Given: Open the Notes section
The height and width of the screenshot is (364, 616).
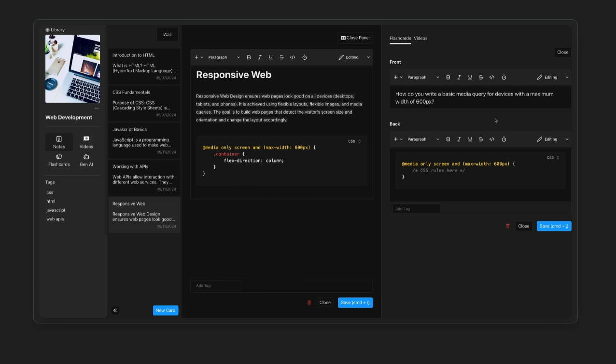Looking at the screenshot, I should (59, 142).
